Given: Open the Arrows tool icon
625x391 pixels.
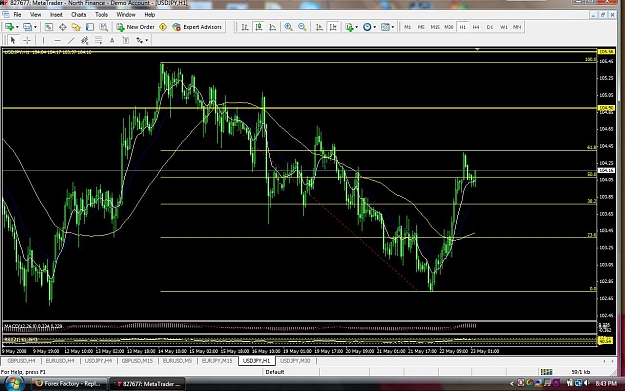Looking at the screenshot, I should coord(140,40).
